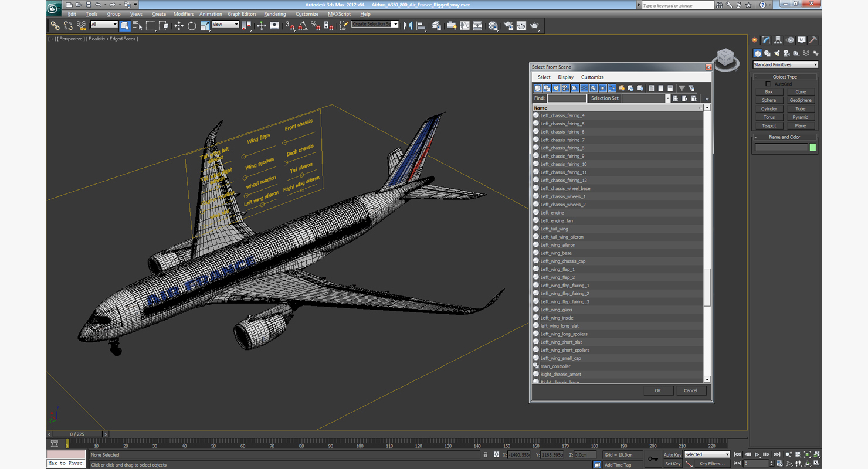Click the Find input field in dialog
The image size is (868, 469).
567,98
